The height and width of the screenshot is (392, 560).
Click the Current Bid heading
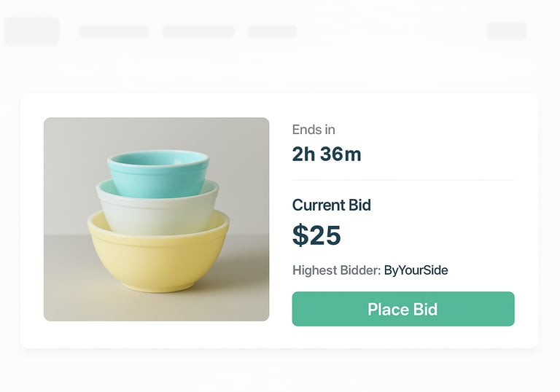click(331, 205)
